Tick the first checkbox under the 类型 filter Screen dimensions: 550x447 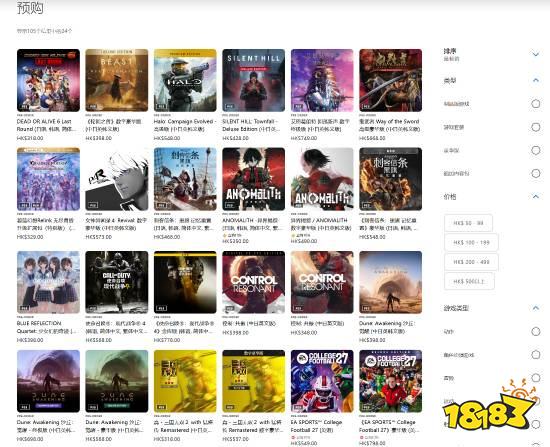click(535, 104)
